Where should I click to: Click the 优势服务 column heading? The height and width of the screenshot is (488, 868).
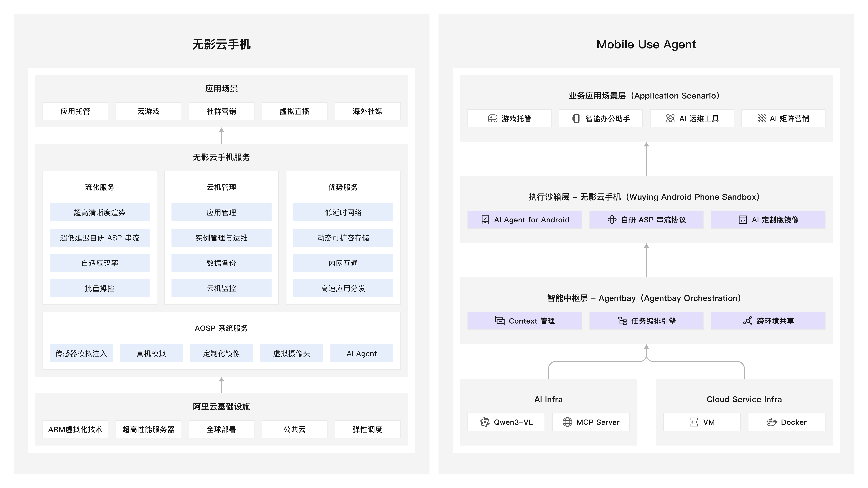coord(343,187)
